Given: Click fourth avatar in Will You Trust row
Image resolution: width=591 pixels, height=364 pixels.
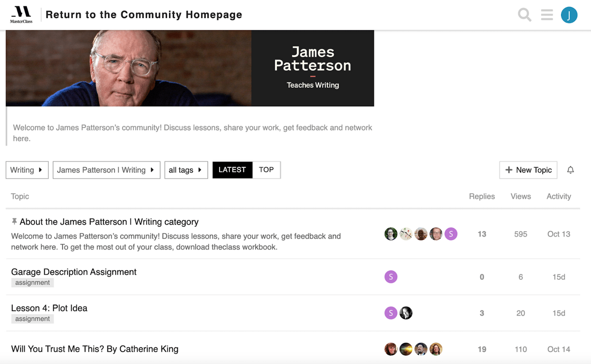Looking at the screenshot, I should coord(436,349).
